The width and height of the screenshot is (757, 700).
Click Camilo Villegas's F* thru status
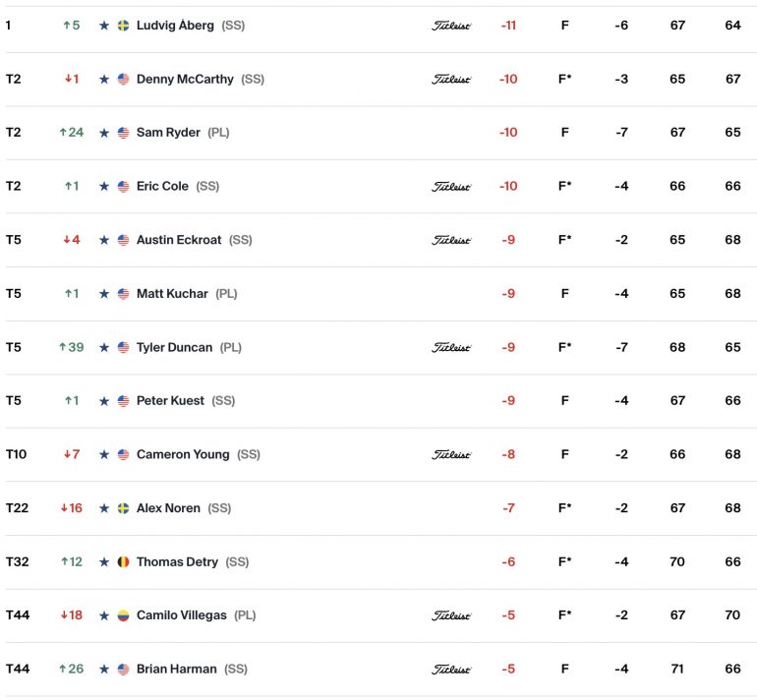pos(565,615)
